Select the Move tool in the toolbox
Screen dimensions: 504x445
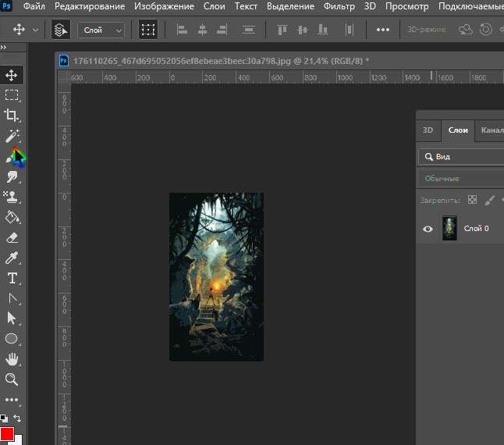click(x=12, y=75)
